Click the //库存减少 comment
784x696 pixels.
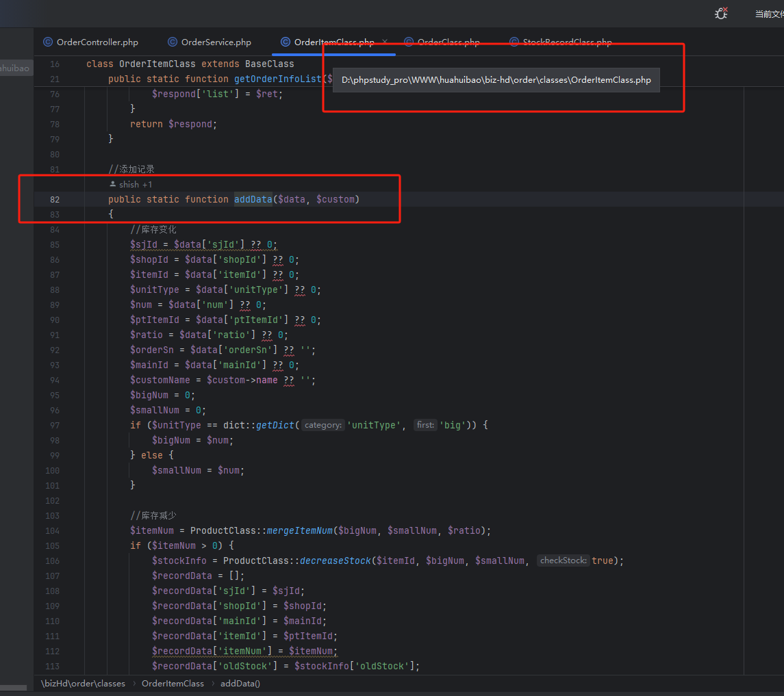click(153, 515)
